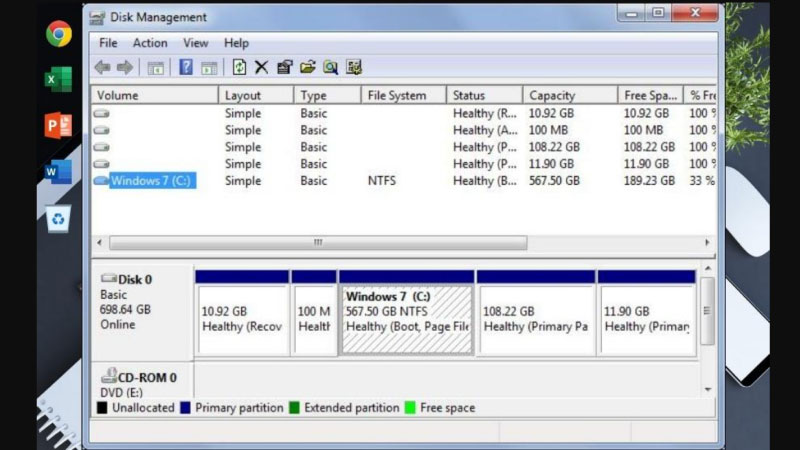
Task: Open the View menu
Action: [195, 43]
